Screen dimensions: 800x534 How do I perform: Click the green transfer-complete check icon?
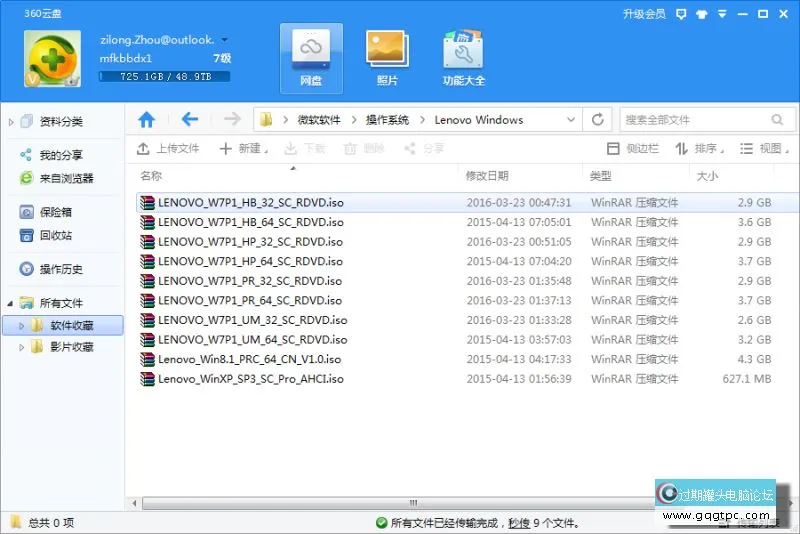pos(381,523)
